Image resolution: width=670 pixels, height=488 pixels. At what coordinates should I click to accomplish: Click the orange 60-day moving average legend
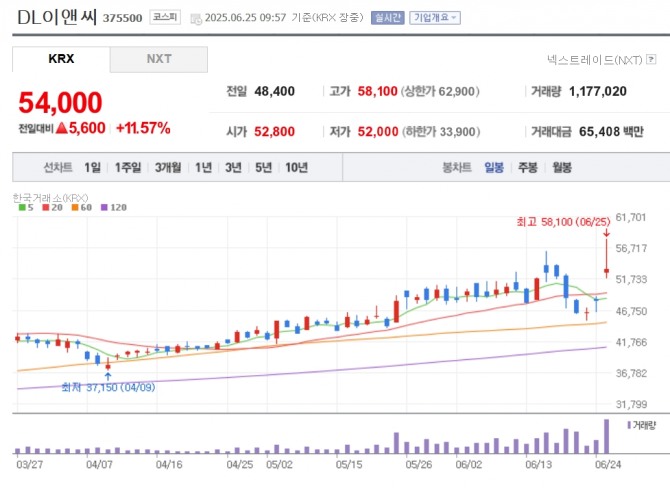[x=82, y=208]
